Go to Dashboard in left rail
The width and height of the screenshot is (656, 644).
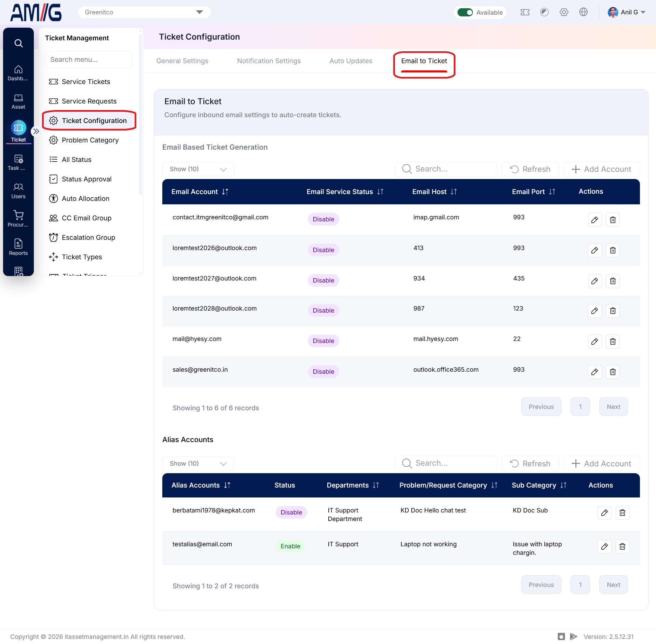click(18, 73)
